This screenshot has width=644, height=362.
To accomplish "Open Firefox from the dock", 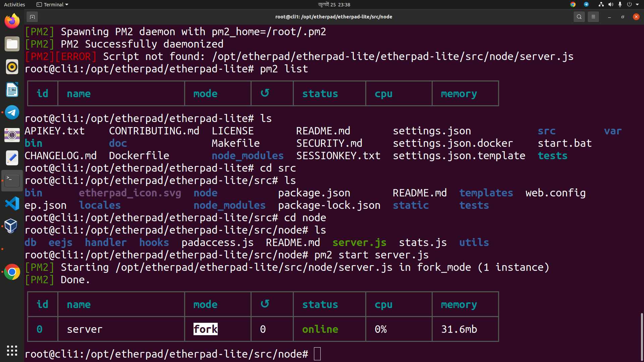I will click(12, 21).
